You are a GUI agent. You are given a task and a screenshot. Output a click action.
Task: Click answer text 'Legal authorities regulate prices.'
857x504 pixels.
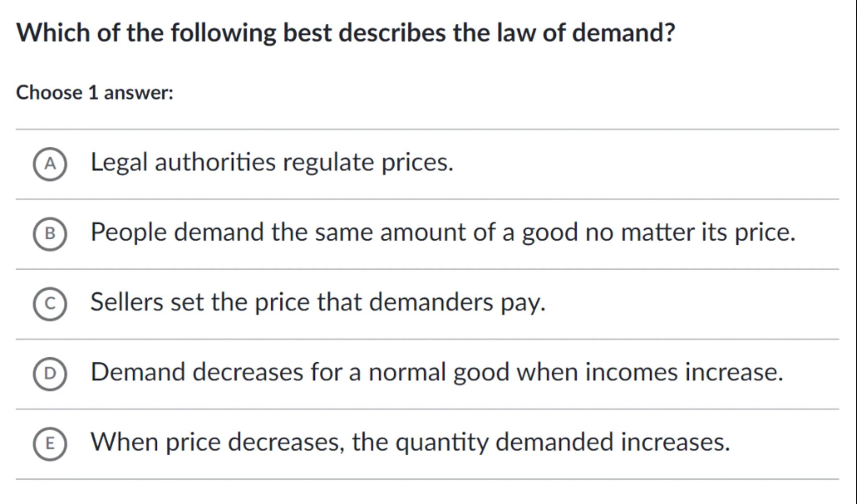click(272, 162)
